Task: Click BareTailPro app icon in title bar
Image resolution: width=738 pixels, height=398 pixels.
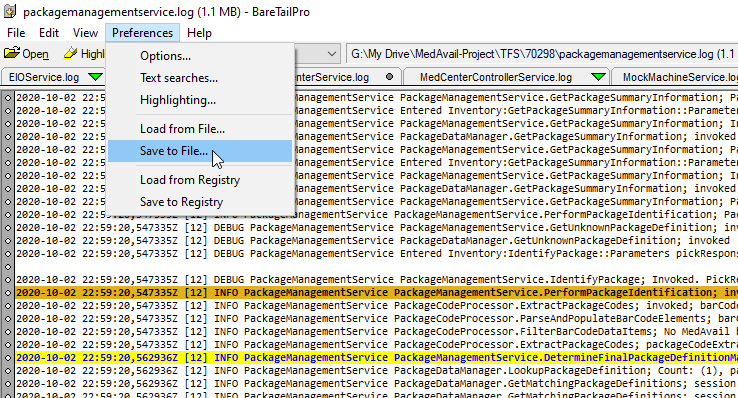Action: click(x=10, y=11)
